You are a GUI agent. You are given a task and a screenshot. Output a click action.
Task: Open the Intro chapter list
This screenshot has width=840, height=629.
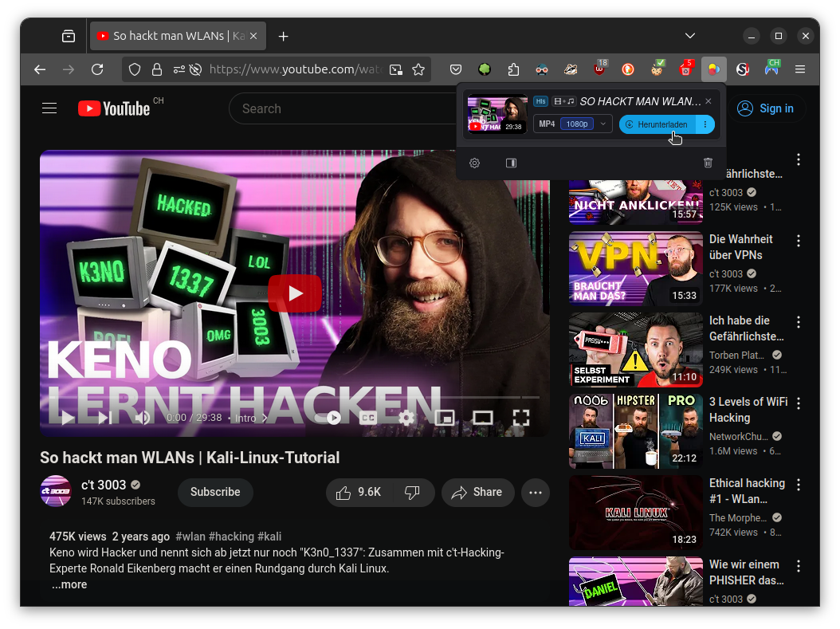pyautogui.click(x=249, y=418)
